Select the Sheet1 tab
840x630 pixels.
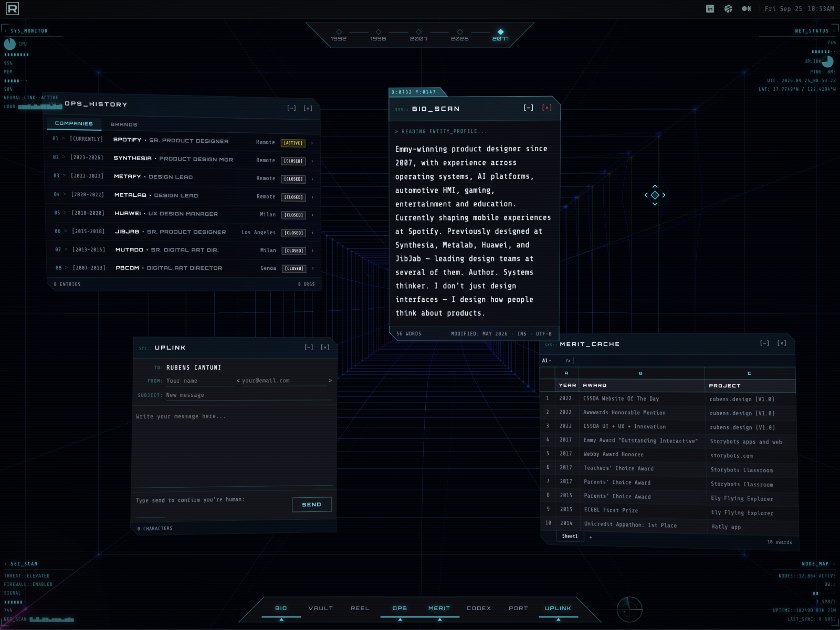tap(570, 536)
